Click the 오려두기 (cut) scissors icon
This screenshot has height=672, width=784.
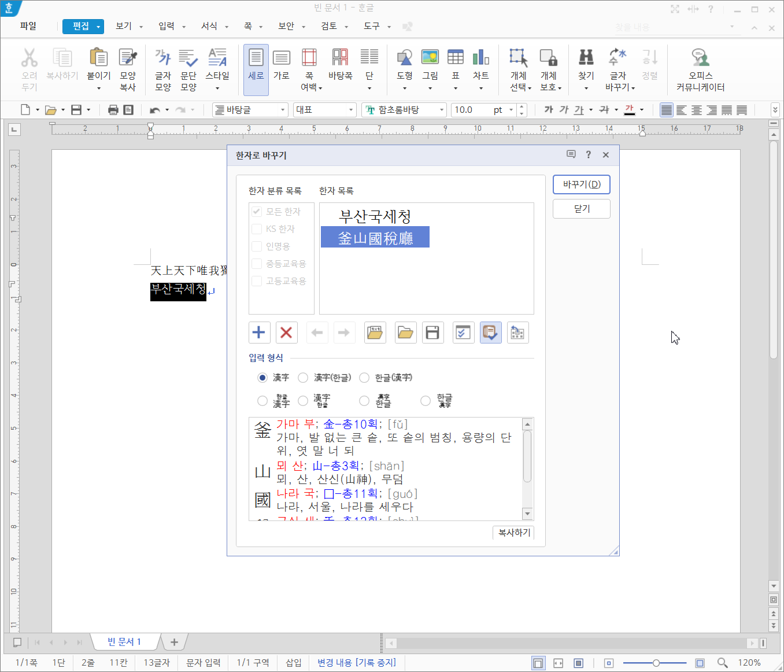click(29, 58)
